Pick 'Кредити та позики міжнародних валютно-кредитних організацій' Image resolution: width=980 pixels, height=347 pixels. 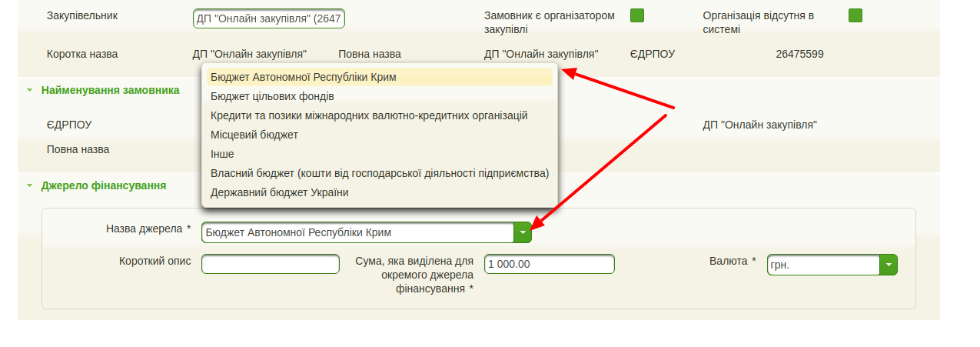(369, 115)
